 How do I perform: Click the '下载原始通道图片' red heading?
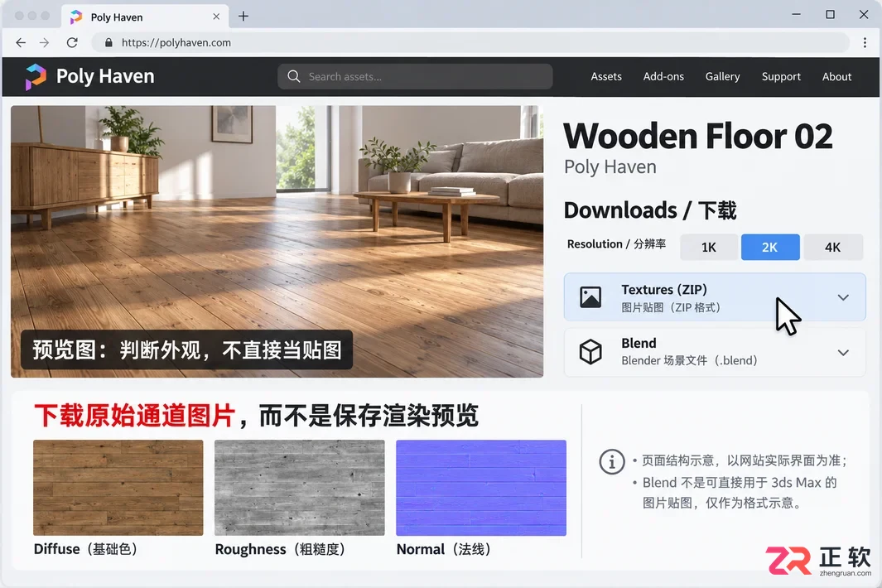[x=134, y=416]
